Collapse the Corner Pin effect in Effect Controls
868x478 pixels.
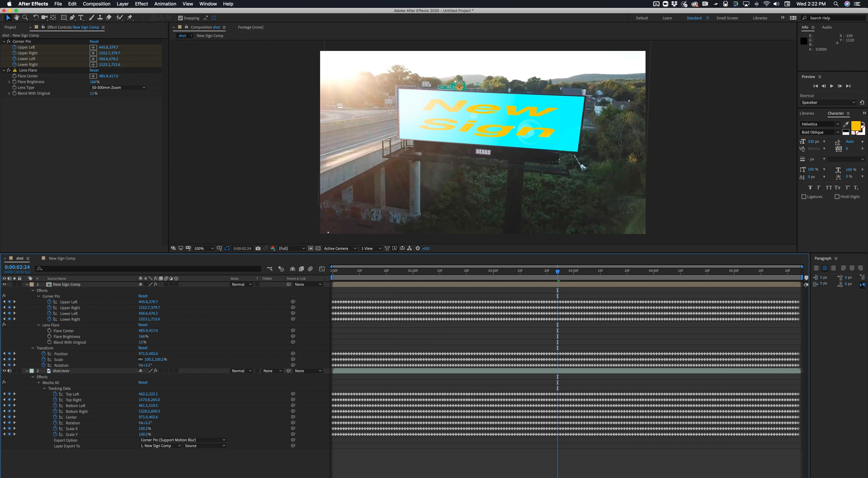pos(4,41)
